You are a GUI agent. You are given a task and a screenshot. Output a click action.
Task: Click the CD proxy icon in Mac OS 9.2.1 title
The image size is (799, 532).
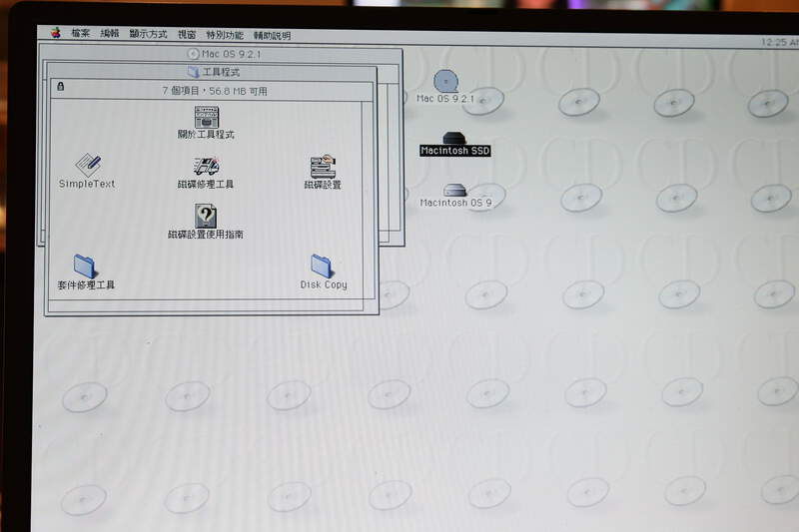(193, 54)
